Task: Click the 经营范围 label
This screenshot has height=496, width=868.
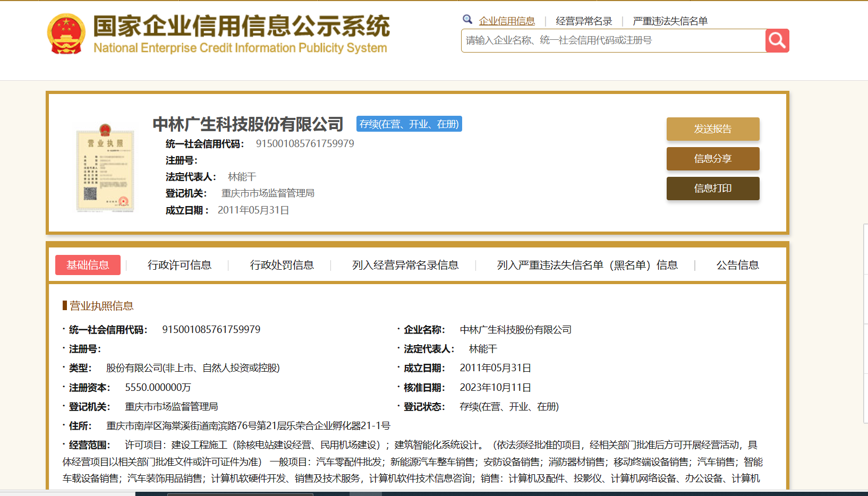Action: (89, 445)
